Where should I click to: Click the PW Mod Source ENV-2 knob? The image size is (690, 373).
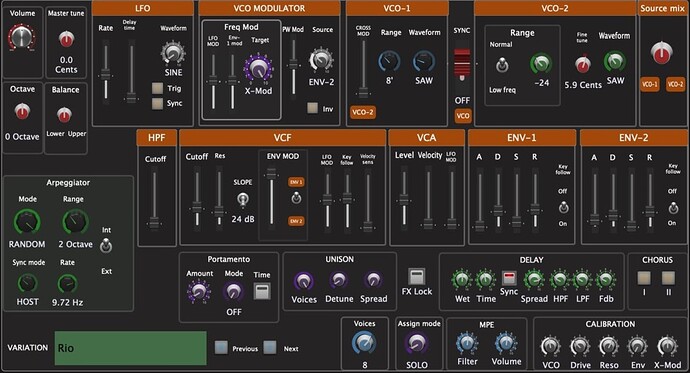pos(321,61)
